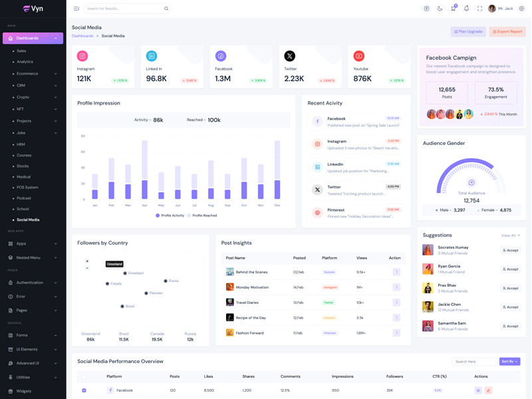Click the map zoom in plus button
This screenshot has height=399, width=532.
point(87,261)
